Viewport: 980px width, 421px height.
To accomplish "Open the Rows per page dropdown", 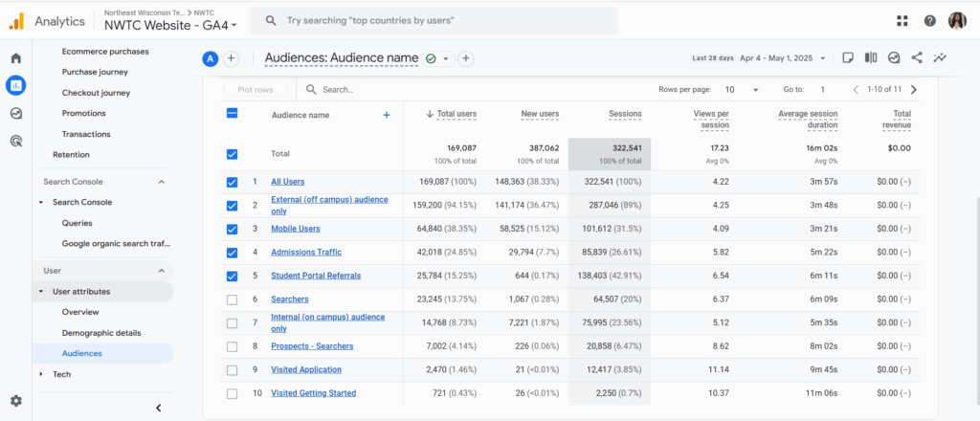I will pos(742,89).
